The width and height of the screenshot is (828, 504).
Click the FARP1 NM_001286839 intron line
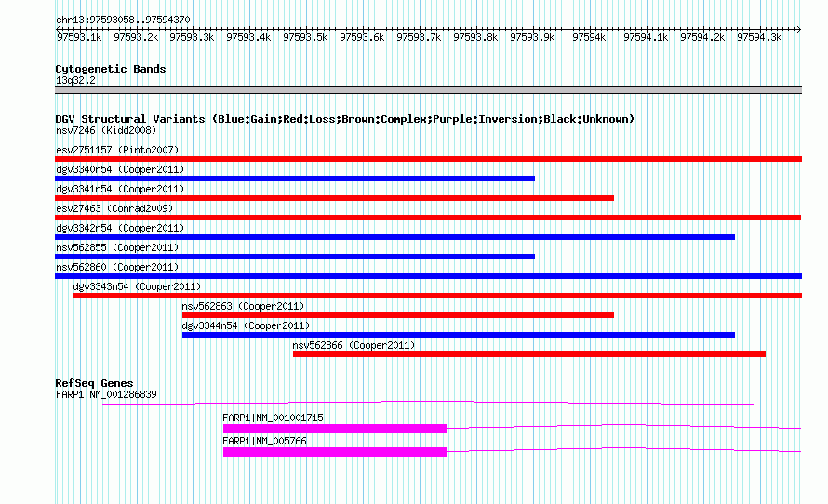(428, 404)
